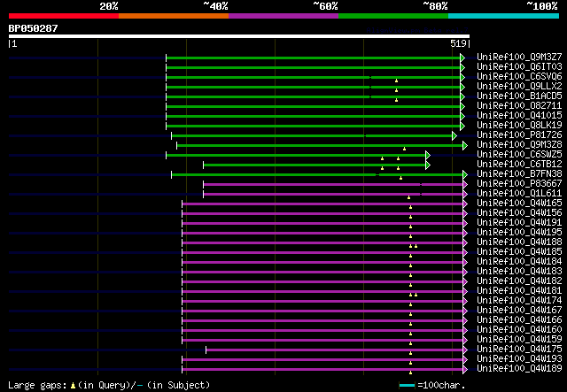Click the Large gaps legend text

point(37,386)
